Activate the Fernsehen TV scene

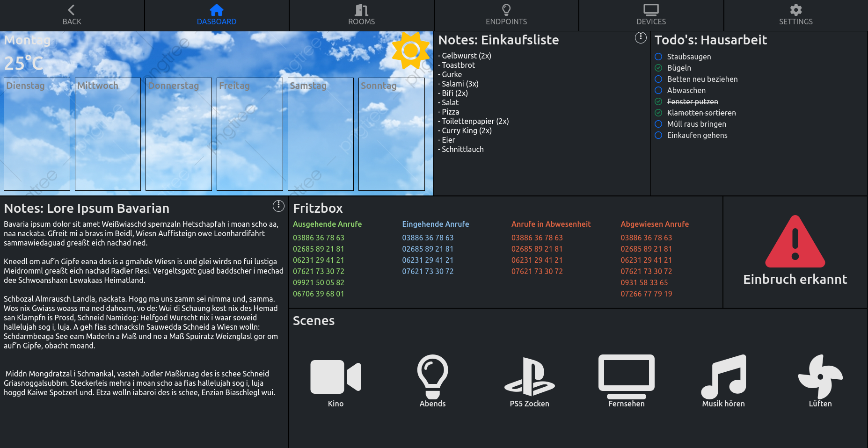(x=626, y=376)
